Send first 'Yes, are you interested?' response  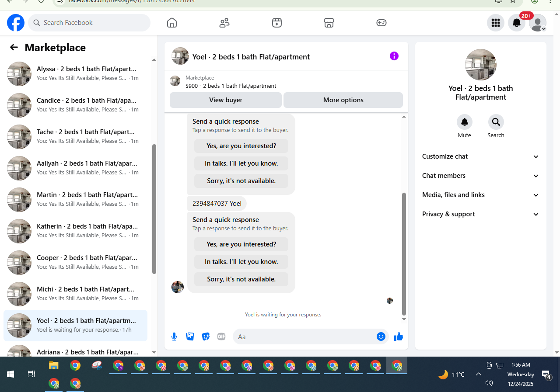pos(241,146)
